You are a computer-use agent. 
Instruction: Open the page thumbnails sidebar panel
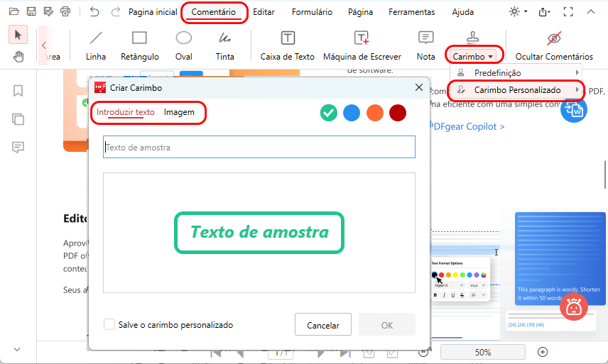point(18,119)
